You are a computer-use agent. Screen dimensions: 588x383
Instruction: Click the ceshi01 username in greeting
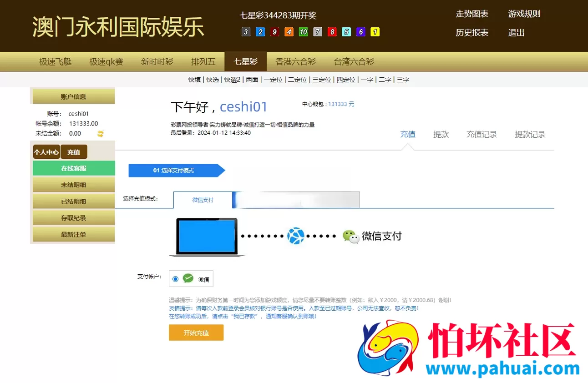243,107
